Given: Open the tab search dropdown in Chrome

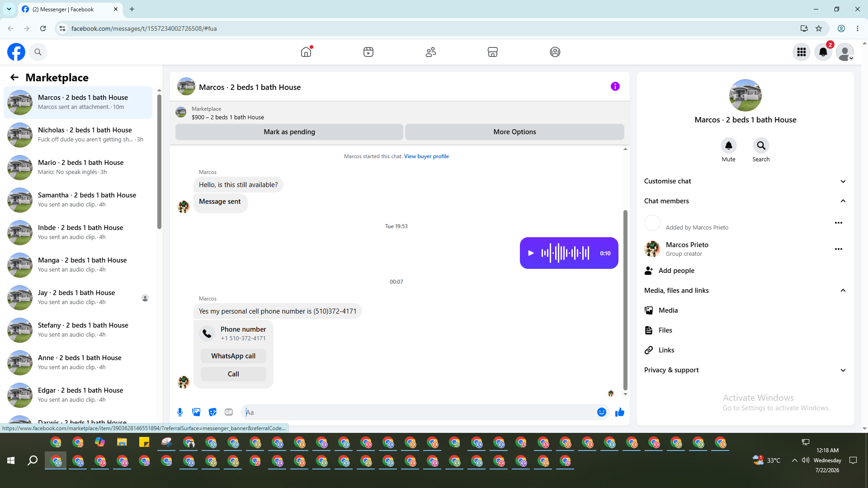Looking at the screenshot, I should tap(9, 9).
